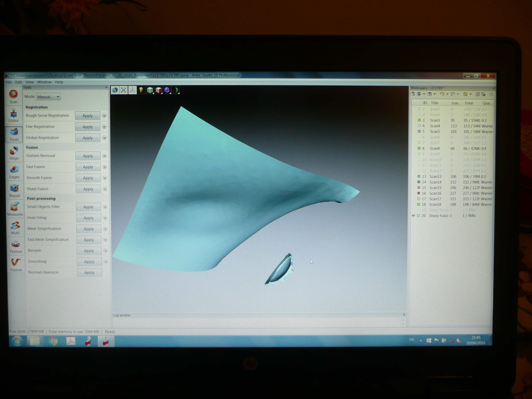Toggle checkbox for Scan13
Screen dimensions: 532x399
point(419,176)
